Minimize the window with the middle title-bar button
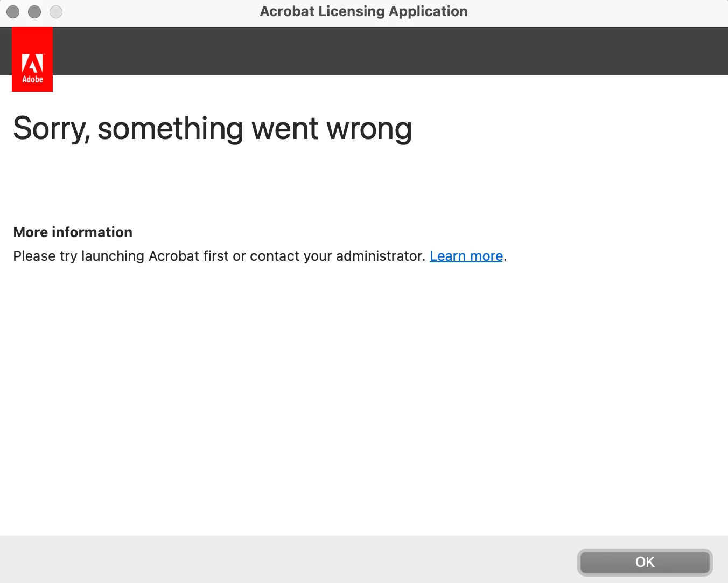Image resolution: width=728 pixels, height=583 pixels. tap(34, 11)
